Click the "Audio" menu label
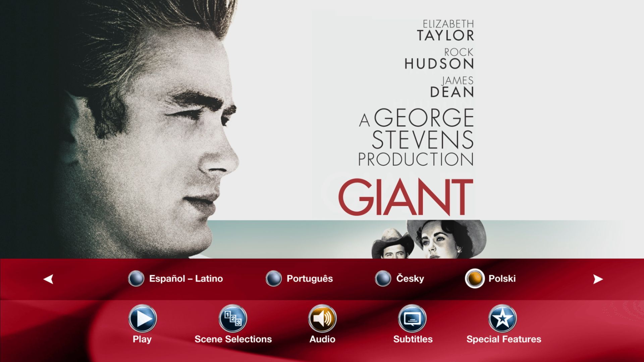 click(322, 339)
